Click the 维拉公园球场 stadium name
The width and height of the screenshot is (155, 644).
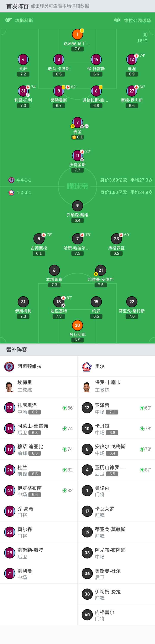point(137,20)
